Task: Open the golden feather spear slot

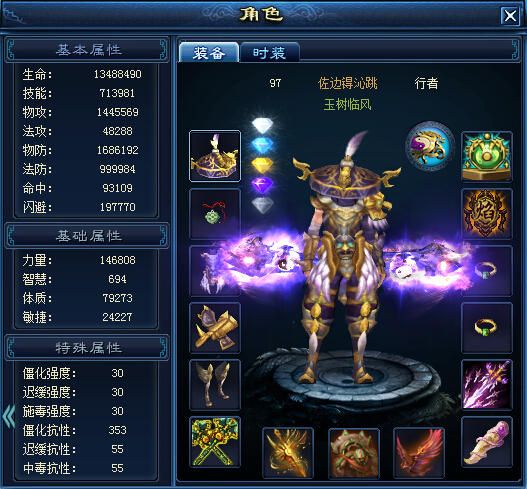Action: [288, 453]
